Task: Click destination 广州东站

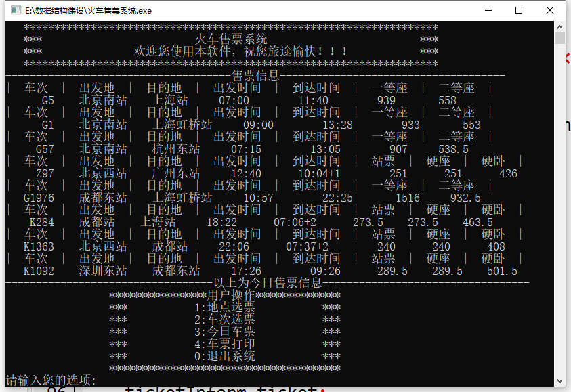Action: click(x=176, y=173)
